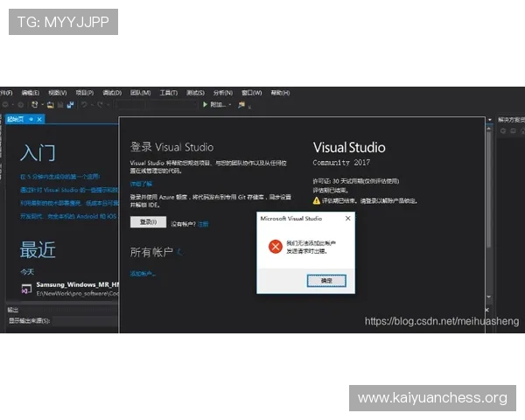This screenshot has width=525, height=420.
Task: Close the 起始页 start page tab
Action: (x=39, y=118)
